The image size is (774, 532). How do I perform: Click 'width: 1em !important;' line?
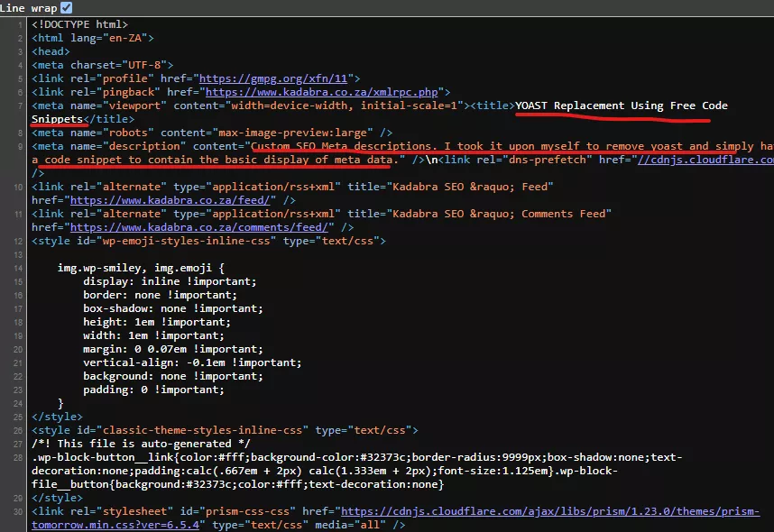tap(153, 335)
